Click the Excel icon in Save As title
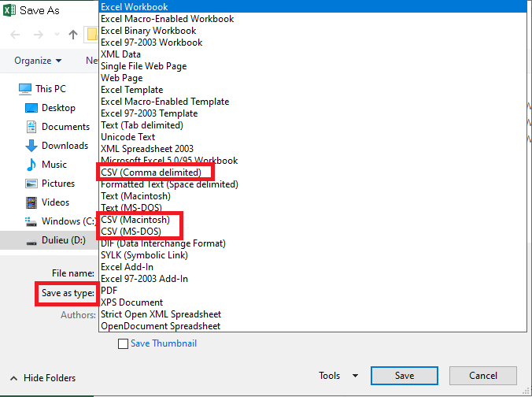Viewport: 532px width, 397px height. (9, 10)
